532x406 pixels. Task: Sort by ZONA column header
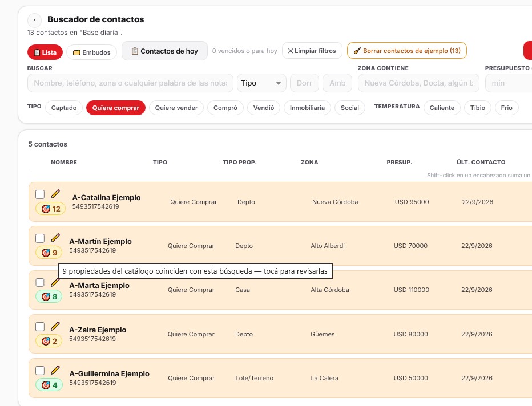[309, 163]
